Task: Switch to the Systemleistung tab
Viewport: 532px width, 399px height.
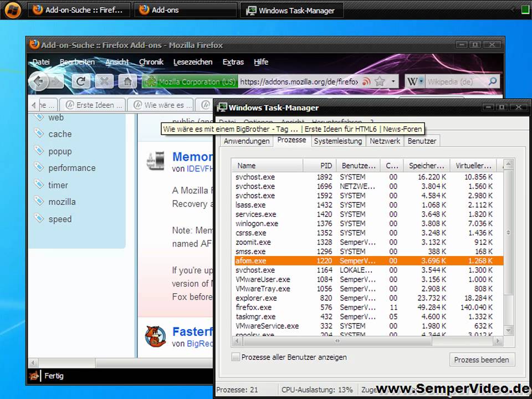Action: pos(338,141)
